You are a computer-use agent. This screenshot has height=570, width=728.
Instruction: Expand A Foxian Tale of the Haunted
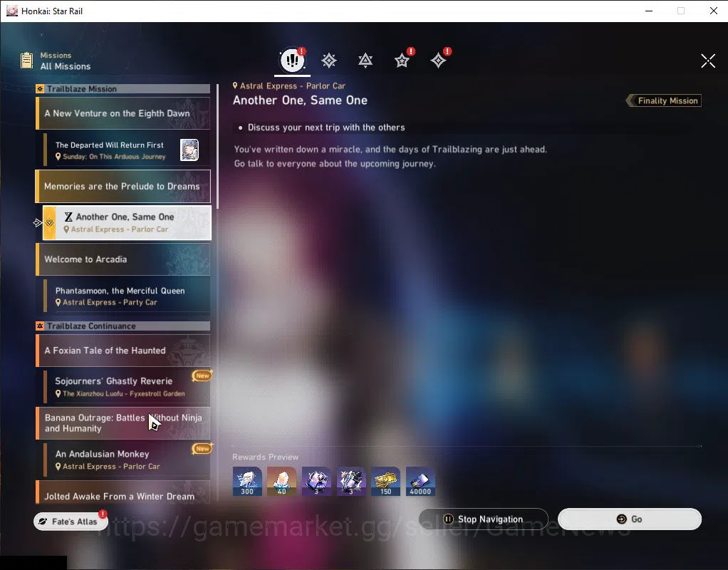click(123, 351)
